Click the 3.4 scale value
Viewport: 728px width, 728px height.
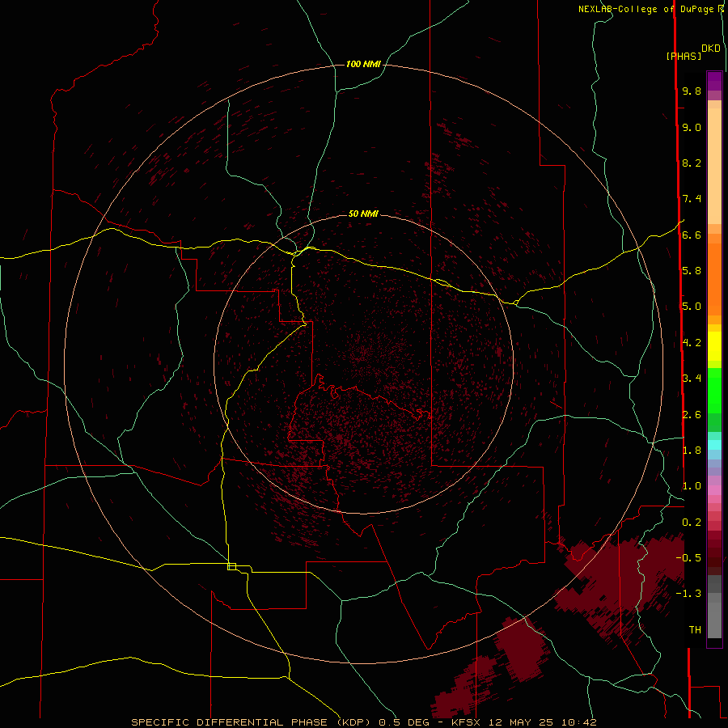pos(692,379)
